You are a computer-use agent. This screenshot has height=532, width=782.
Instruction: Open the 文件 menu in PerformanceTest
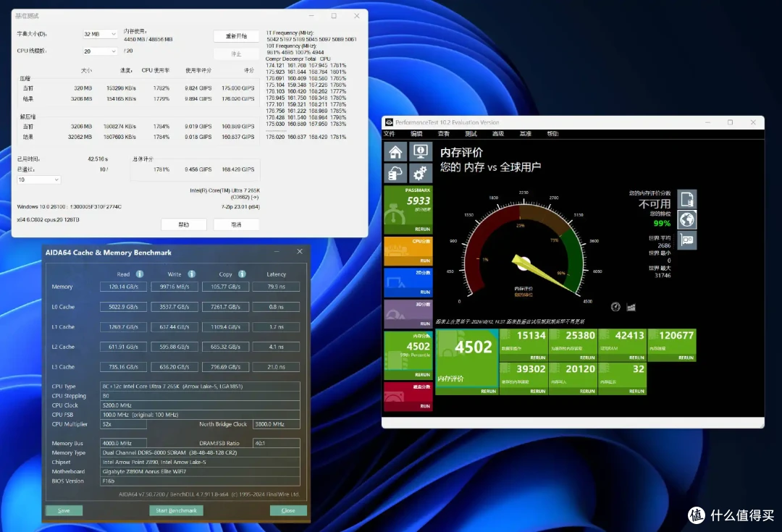390,134
